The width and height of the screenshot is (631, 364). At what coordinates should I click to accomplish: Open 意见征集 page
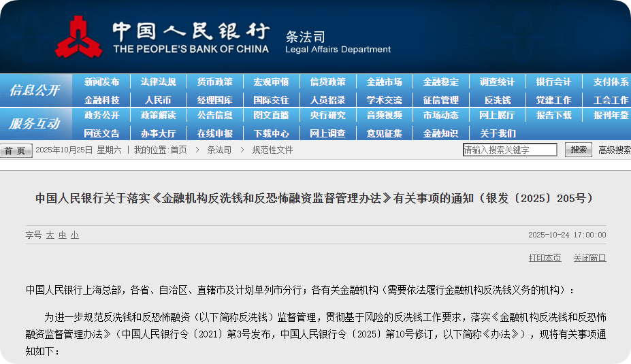point(385,133)
